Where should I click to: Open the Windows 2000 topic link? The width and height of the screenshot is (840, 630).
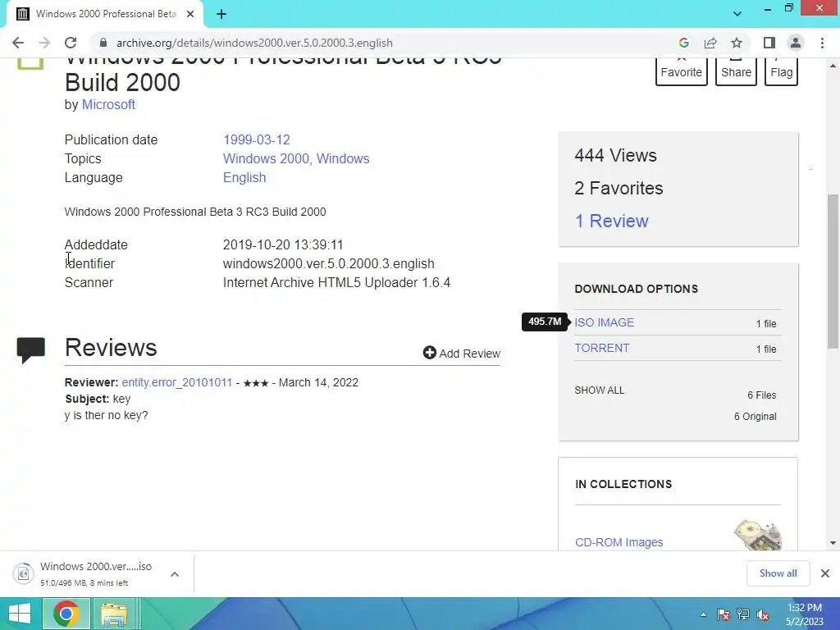click(x=266, y=158)
